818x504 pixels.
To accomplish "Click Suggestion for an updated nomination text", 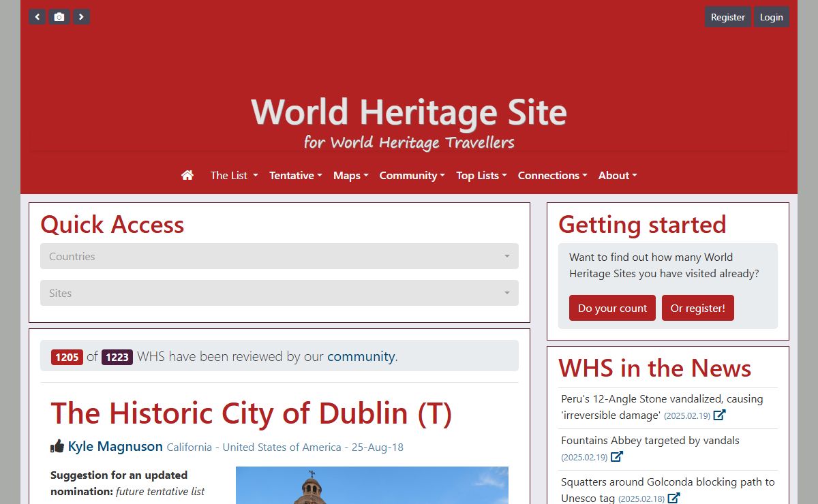I will [119, 483].
